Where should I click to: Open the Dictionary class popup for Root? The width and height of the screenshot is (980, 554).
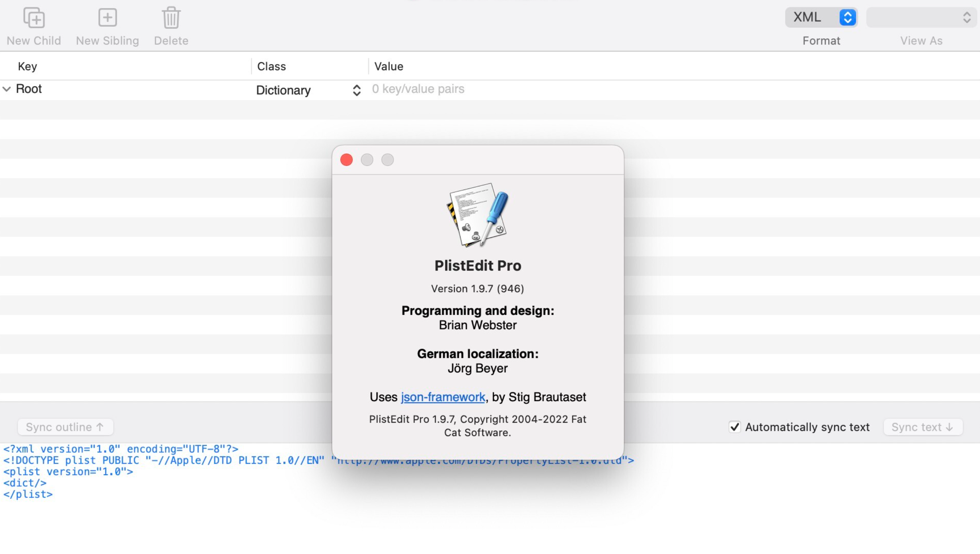click(x=308, y=90)
